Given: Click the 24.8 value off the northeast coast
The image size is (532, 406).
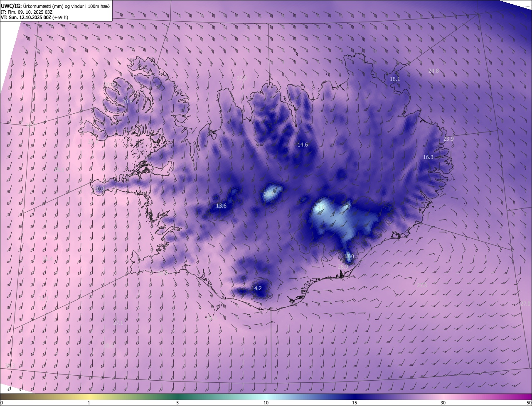Looking at the screenshot, I should (x=433, y=71).
